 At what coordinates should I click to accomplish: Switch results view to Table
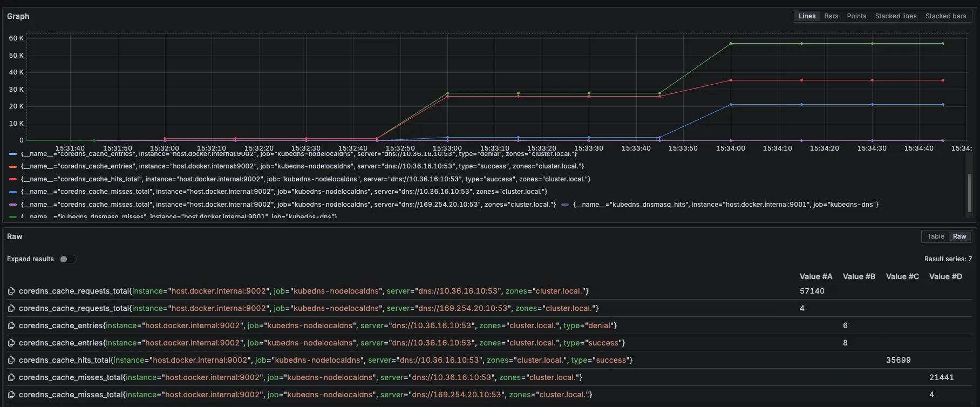pos(935,236)
